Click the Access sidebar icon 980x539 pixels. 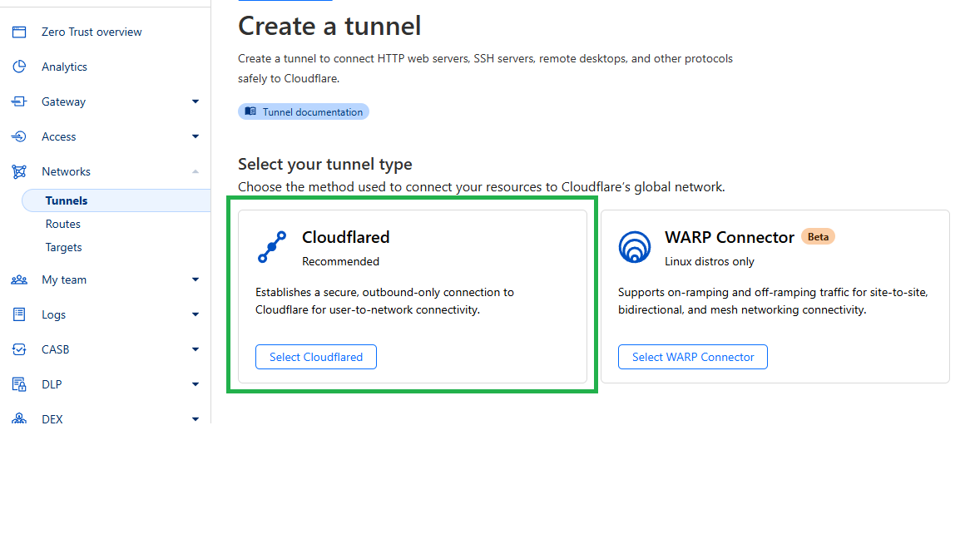19,136
